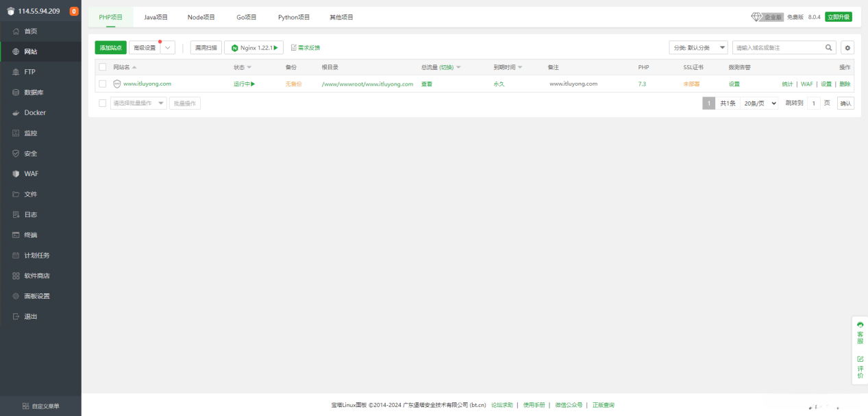This screenshot has width=868, height=416.
Task: Open the 安全 shield icon
Action: (x=16, y=154)
